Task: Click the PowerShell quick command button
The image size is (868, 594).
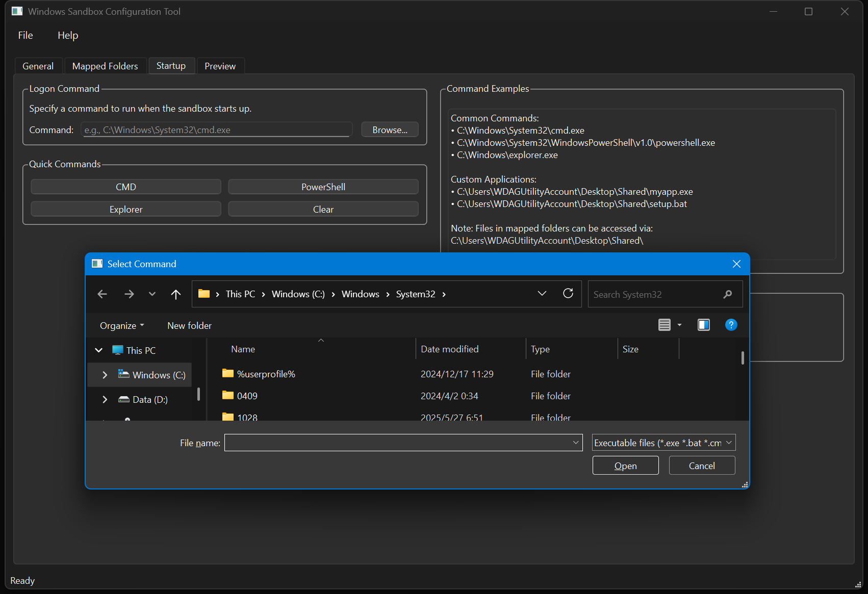Action: click(x=323, y=187)
